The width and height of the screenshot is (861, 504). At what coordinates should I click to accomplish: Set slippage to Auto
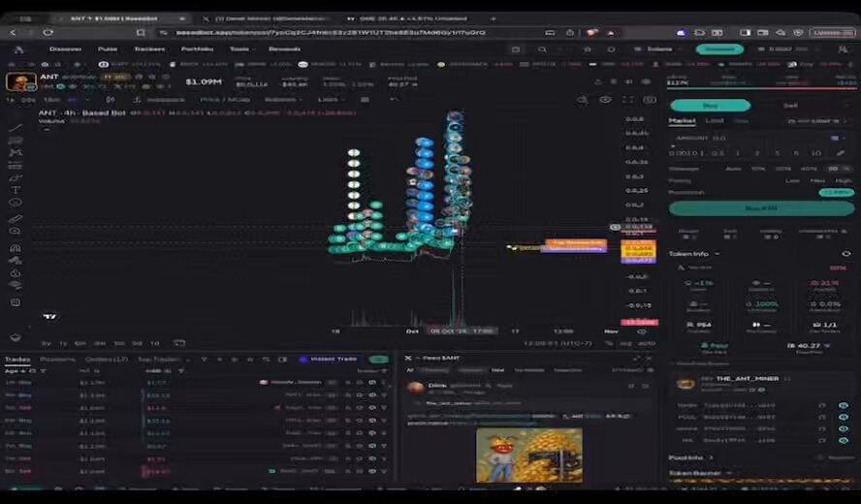pos(732,169)
